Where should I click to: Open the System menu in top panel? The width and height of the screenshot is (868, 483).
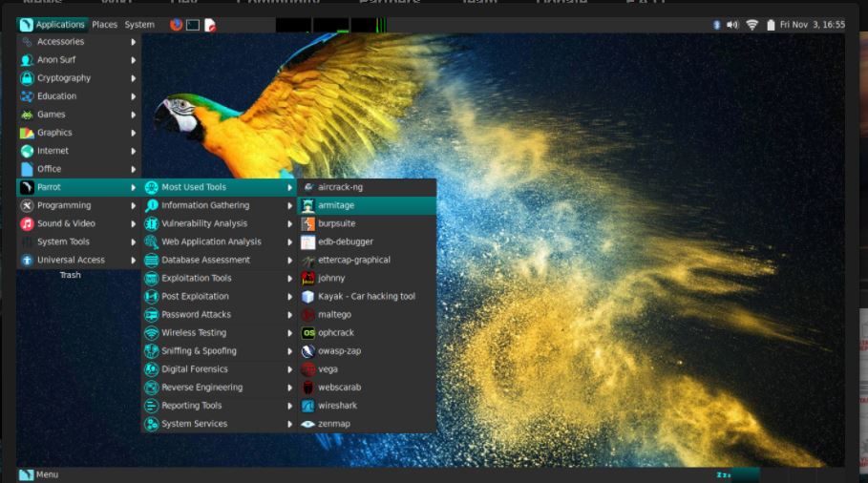point(139,25)
